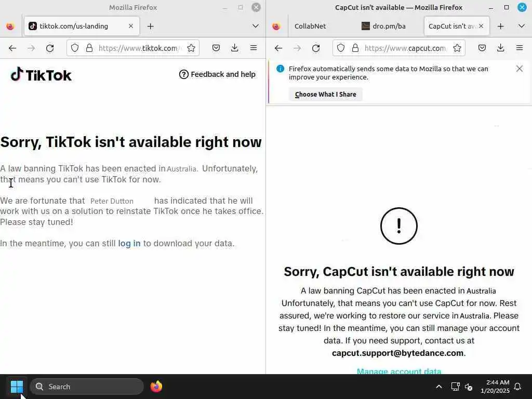Open the muted volume tray icon
The width and height of the screenshot is (532, 399).
(x=469, y=387)
